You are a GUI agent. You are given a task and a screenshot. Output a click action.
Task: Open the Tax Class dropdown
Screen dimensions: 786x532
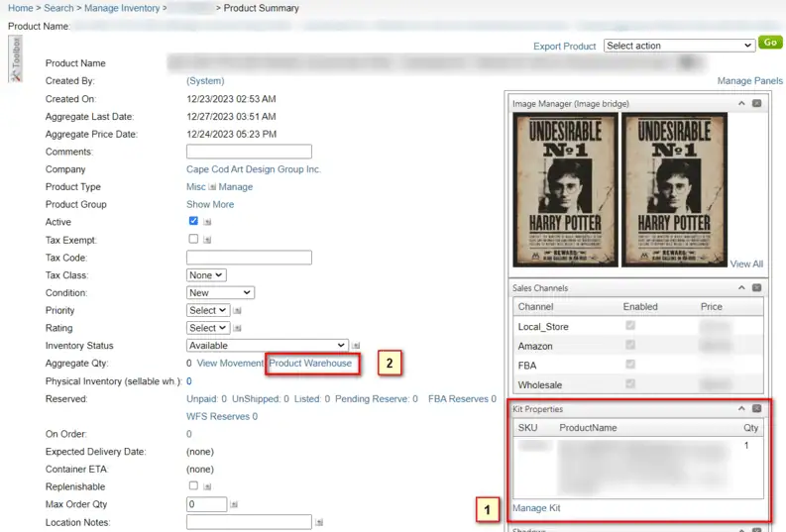point(206,275)
